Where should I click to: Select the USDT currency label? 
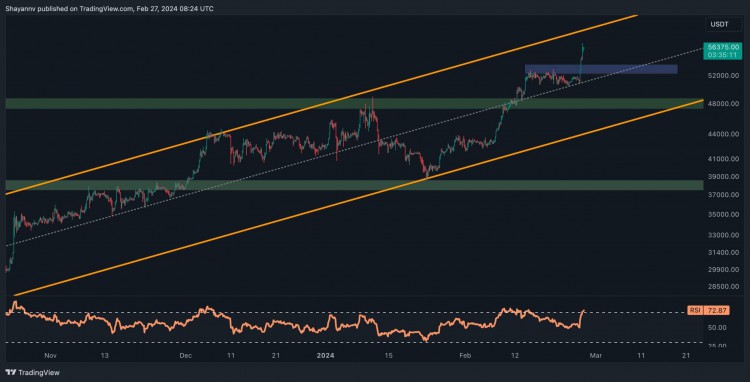(x=717, y=24)
